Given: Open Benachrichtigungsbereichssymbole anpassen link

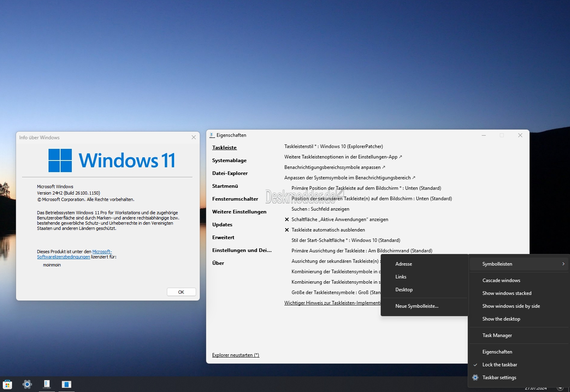Looking at the screenshot, I should tap(335, 167).
